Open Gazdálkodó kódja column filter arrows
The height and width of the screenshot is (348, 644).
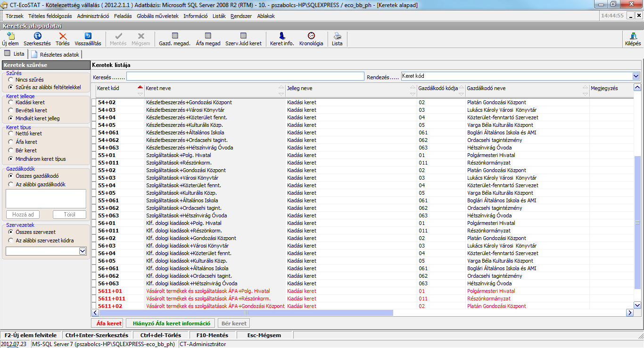462,91
